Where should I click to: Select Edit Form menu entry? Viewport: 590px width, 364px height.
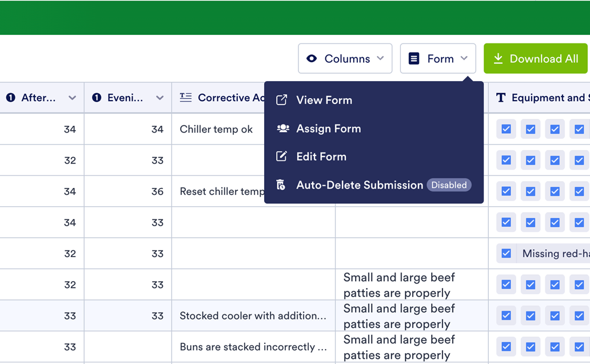click(x=321, y=157)
